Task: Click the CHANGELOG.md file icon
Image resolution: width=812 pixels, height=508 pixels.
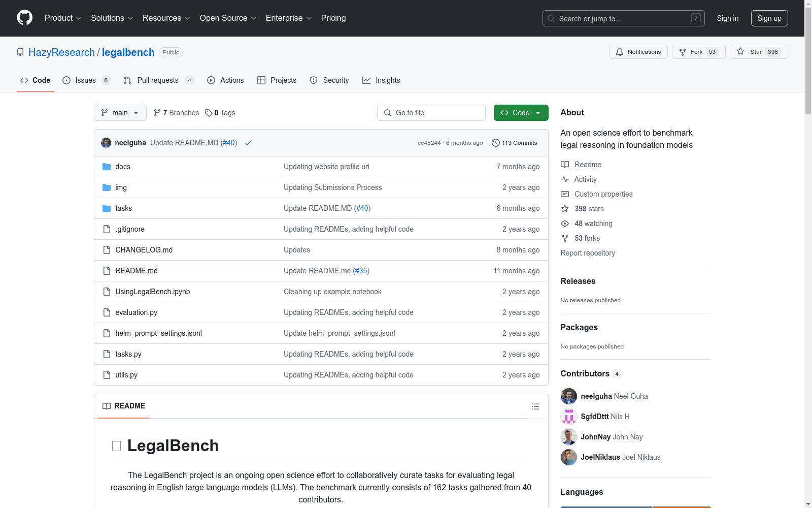Action: click(107, 250)
